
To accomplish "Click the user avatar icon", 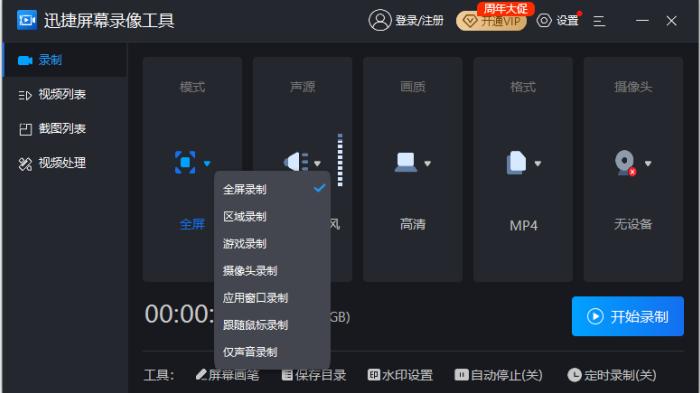I will pos(379,21).
